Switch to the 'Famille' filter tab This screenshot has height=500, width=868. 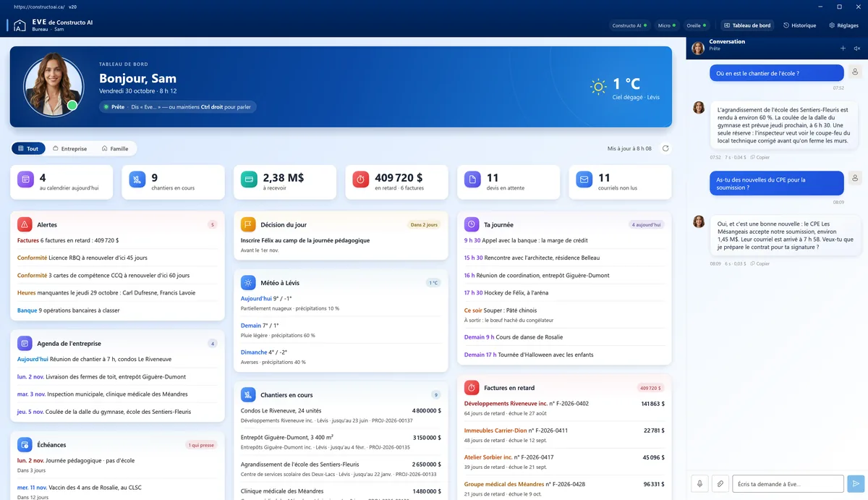[x=115, y=148]
